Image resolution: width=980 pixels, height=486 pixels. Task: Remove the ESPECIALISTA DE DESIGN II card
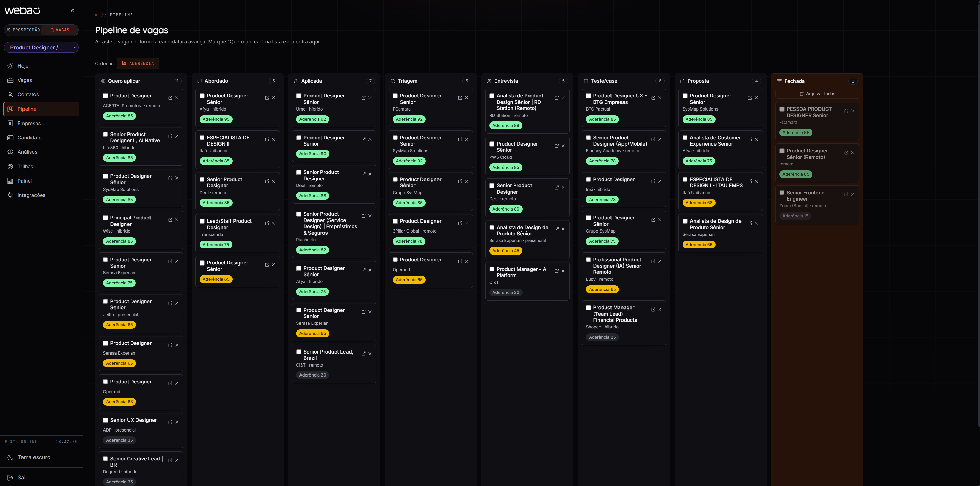(x=273, y=139)
